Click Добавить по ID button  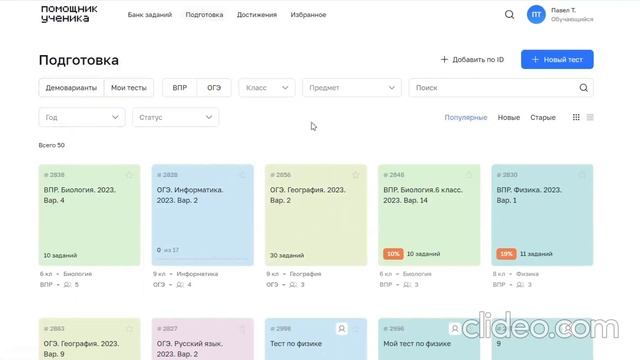(472, 60)
